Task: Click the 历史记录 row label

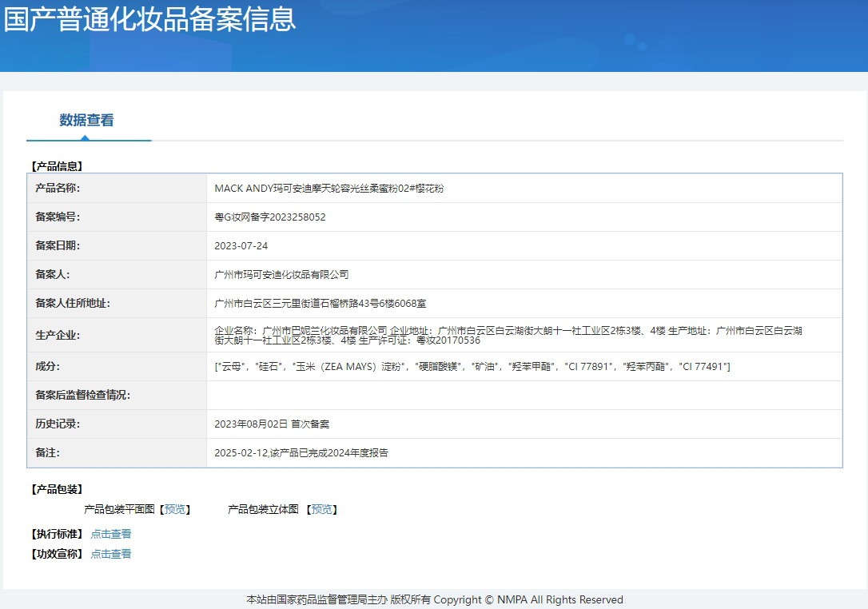Action: coord(58,424)
